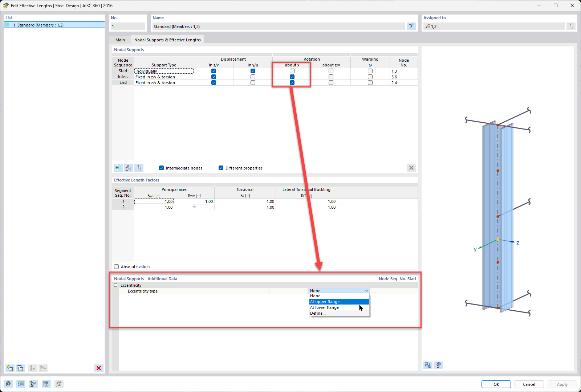
Task: Copy selected effective length item icon
Action: pyautogui.click(x=20, y=368)
